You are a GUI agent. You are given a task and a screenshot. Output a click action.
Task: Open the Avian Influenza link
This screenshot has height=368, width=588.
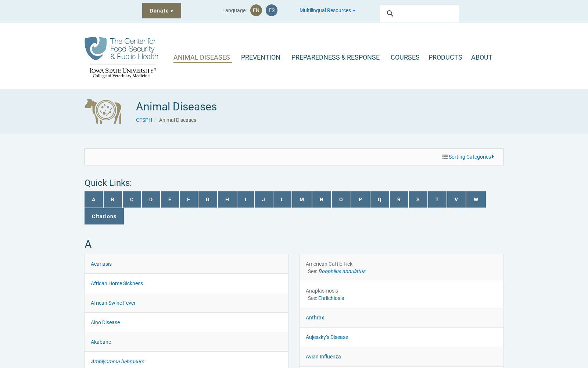pos(323,357)
